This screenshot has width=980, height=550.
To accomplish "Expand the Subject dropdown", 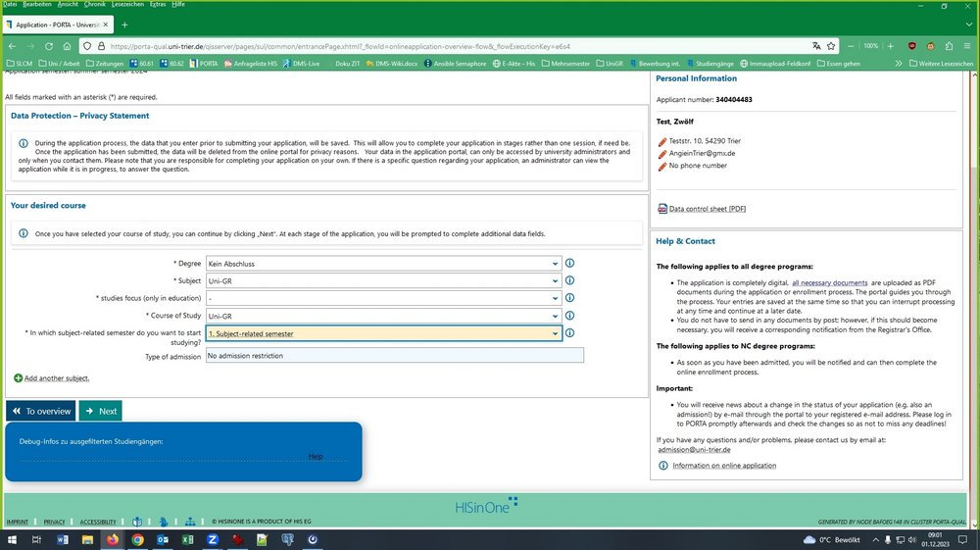I will pos(383,281).
